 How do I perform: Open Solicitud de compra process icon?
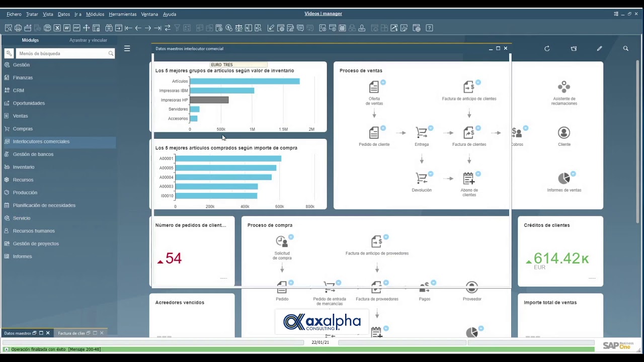(282, 242)
